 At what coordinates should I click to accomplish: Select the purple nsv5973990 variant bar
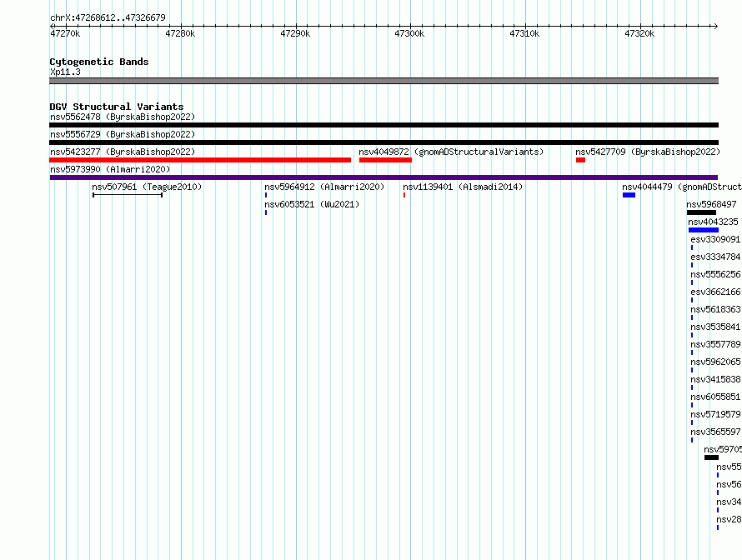(x=384, y=177)
